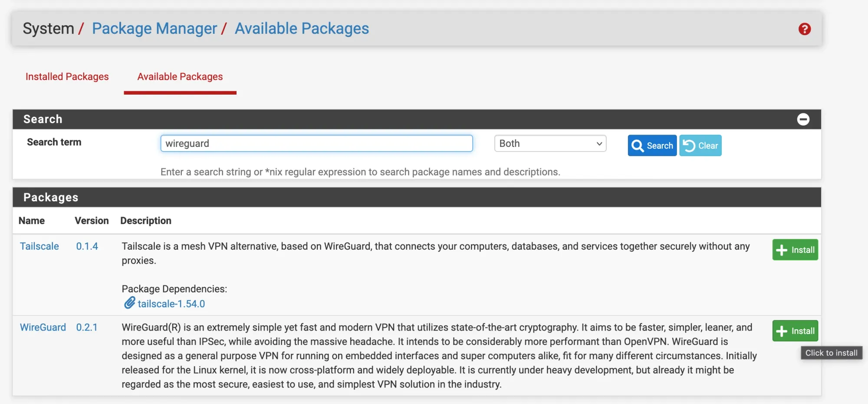
Task: Click Tailscale version 0.1.4 link
Action: (87, 246)
